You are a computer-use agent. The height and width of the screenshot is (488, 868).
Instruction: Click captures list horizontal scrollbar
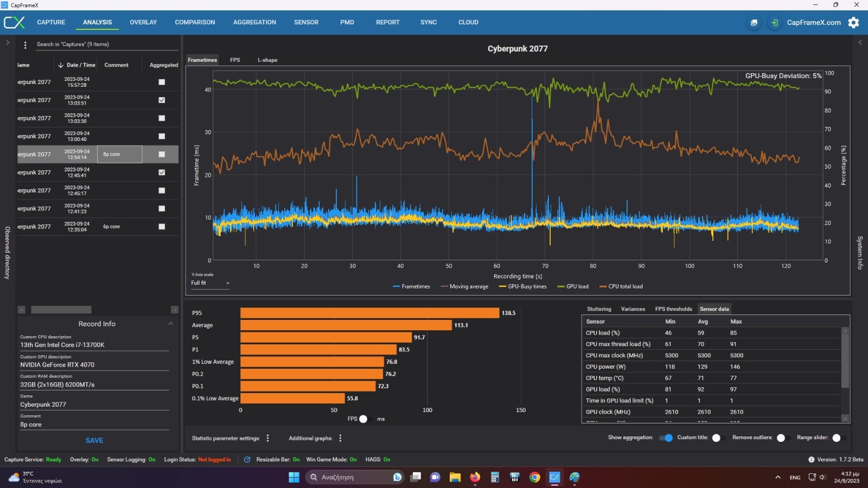point(61,310)
